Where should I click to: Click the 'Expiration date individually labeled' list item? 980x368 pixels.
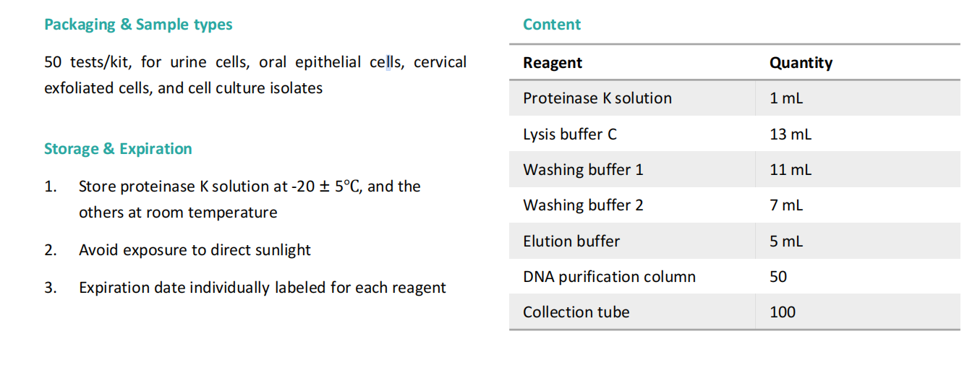tap(262, 288)
